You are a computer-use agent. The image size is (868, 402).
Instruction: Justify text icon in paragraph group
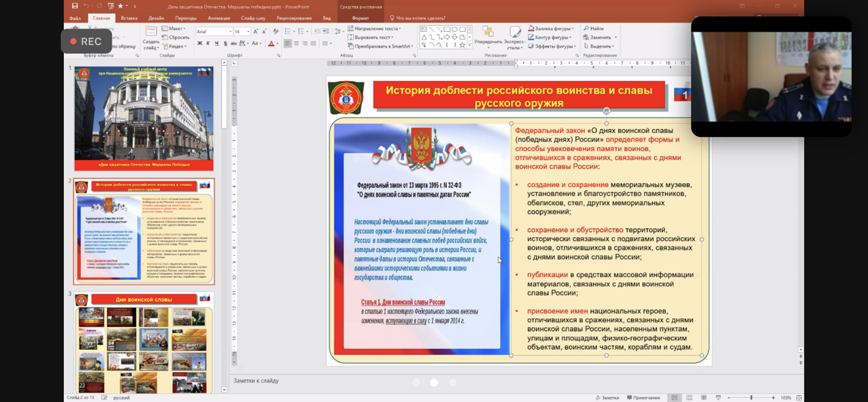(x=313, y=43)
